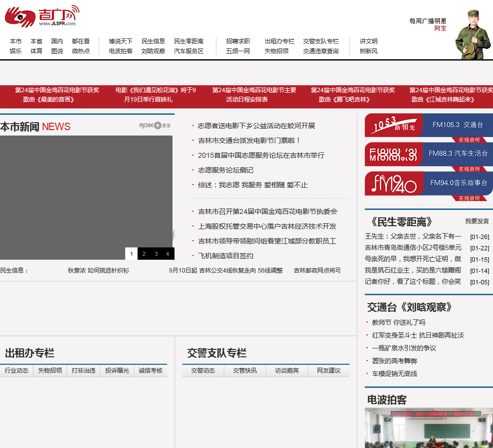
Task: Open 交通违章查询 in the top navigation
Action: (x=321, y=51)
